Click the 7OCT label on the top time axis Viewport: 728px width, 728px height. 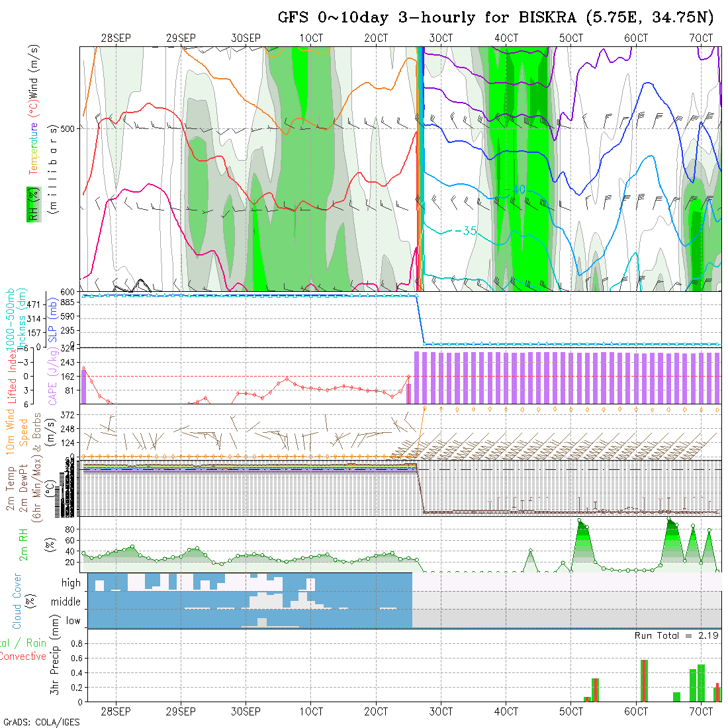tap(701, 38)
